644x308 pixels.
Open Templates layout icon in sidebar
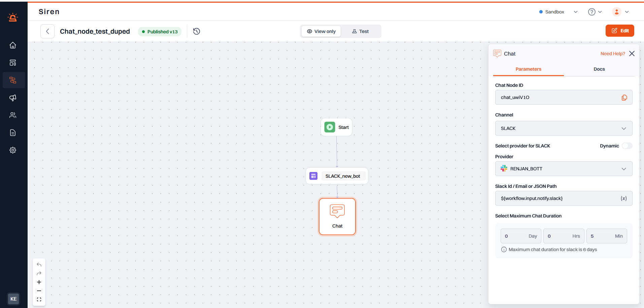13,63
